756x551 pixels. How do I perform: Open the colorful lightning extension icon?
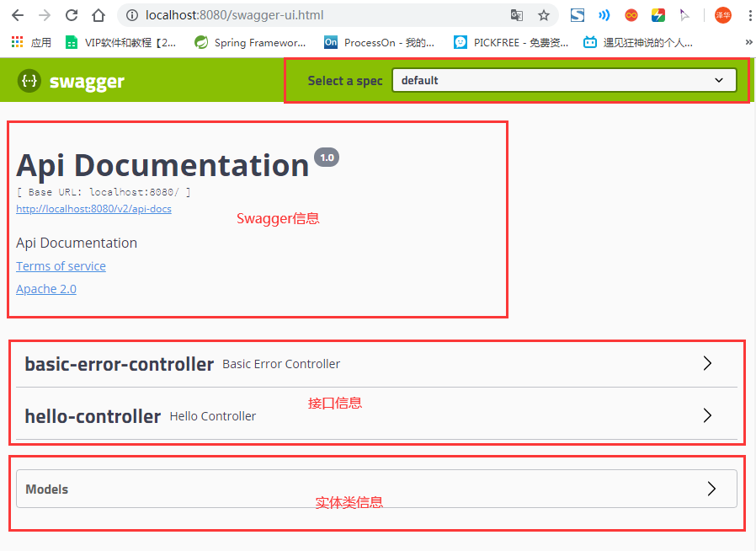click(x=658, y=15)
